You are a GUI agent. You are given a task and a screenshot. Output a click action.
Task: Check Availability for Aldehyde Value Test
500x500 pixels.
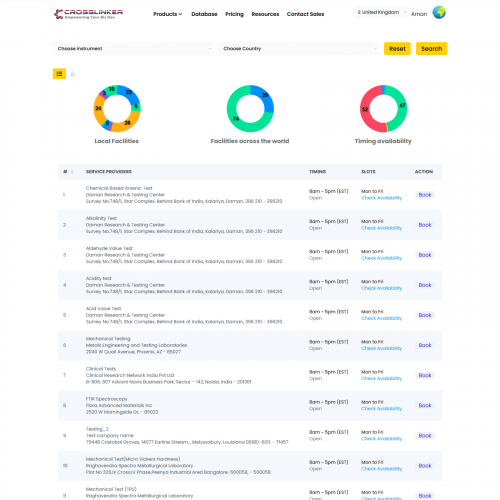[381, 258]
